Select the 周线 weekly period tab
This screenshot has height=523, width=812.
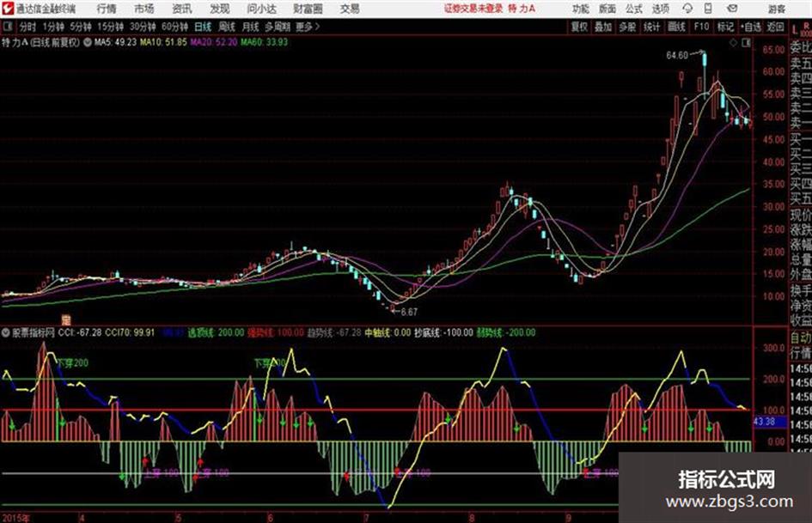[x=227, y=27]
